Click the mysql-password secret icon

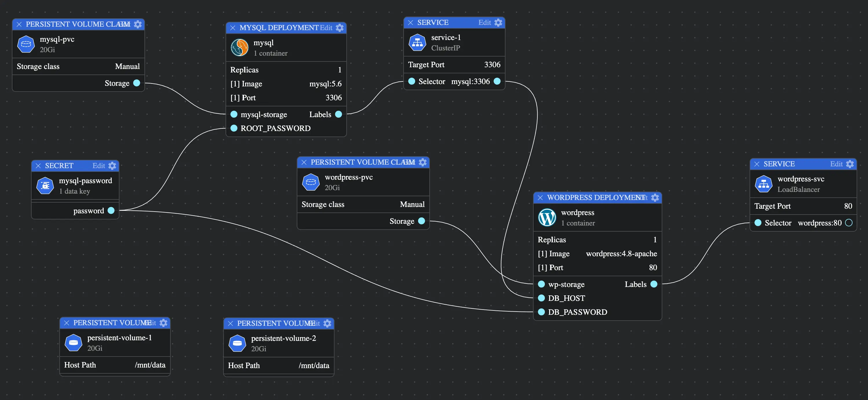pos(45,186)
